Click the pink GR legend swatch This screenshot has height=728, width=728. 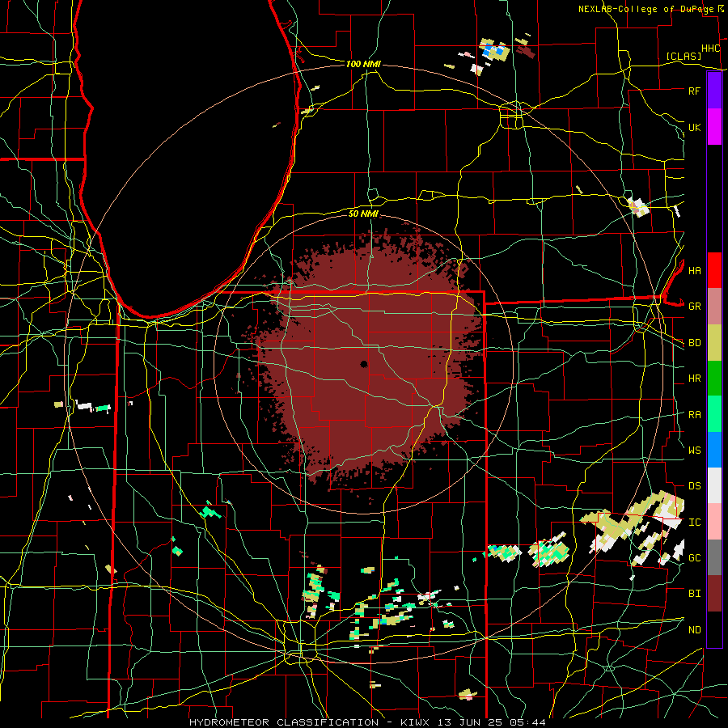pyautogui.click(x=714, y=306)
